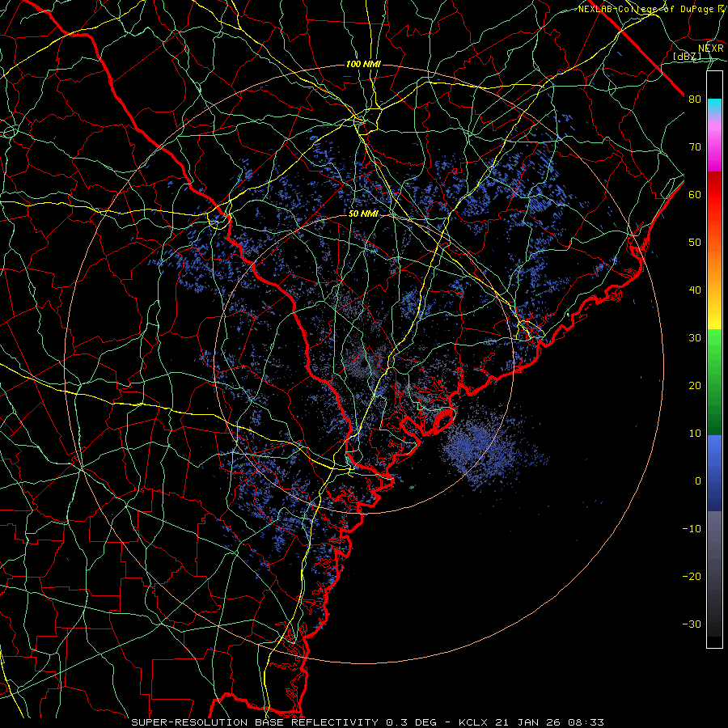
Task: Select the 10 value on the dBZ scale
Action: click(695, 434)
